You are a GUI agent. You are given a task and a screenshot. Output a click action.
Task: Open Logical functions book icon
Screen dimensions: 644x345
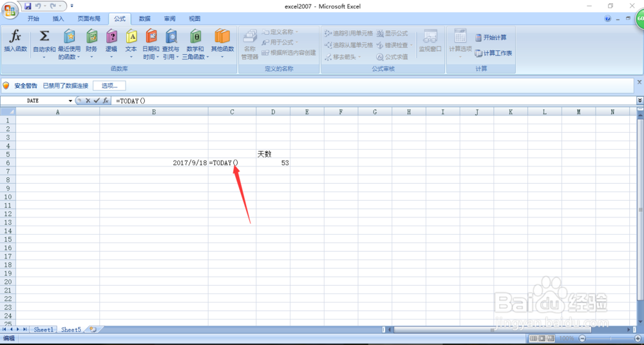[x=111, y=36]
